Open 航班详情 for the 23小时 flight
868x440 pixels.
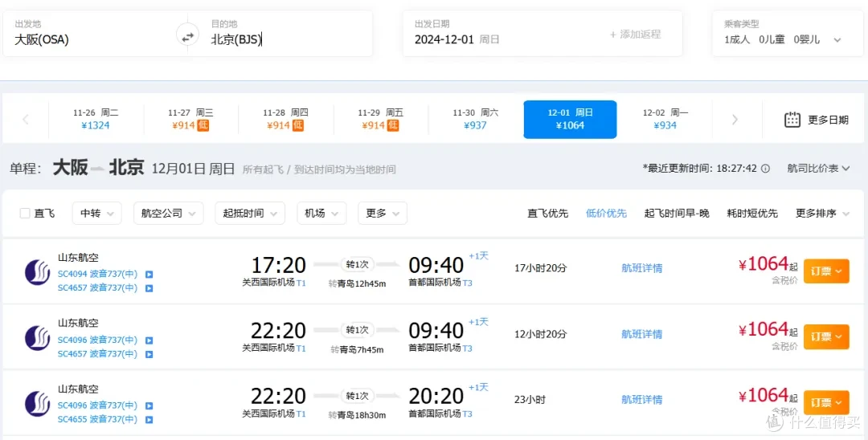tap(641, 400)
